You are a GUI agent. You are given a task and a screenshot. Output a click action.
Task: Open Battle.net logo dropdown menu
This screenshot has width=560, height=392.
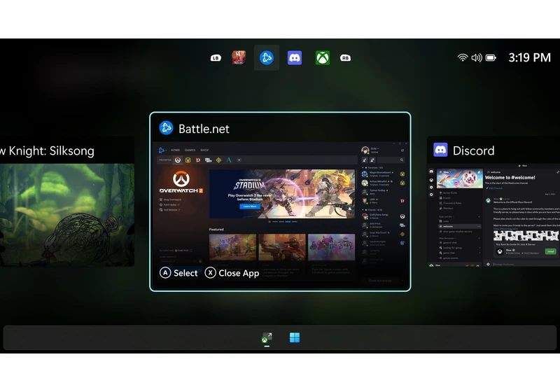click(162, 150)
